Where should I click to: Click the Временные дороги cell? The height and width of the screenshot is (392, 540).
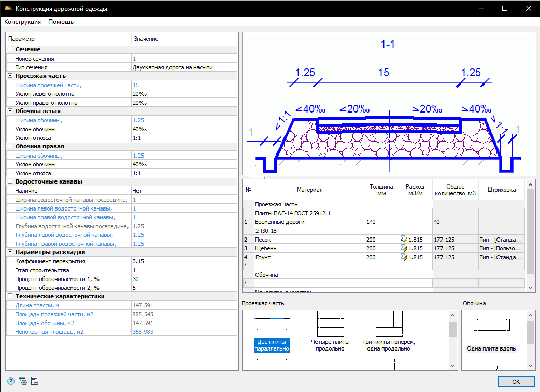click(309, 222)
